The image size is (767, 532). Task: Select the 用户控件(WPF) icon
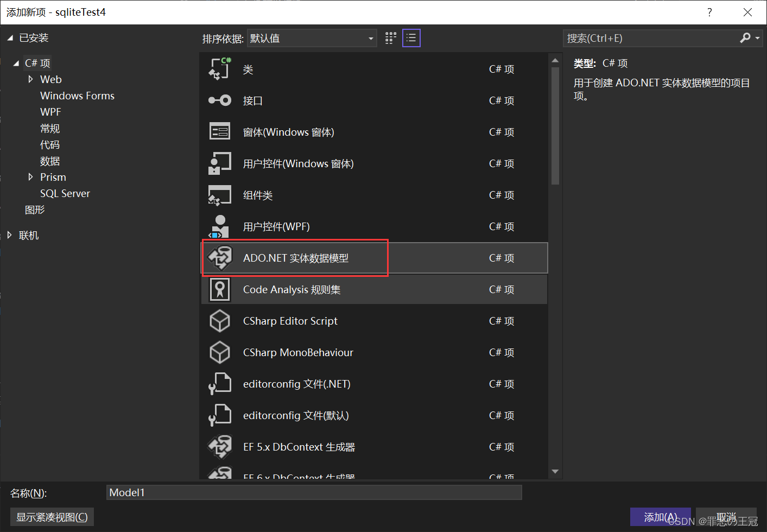pos(220,226)
